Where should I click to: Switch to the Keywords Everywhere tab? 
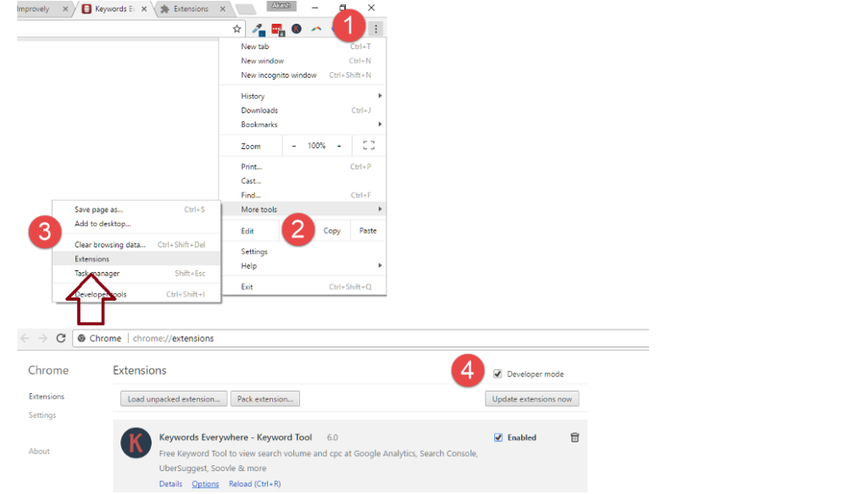click(114, 8)
